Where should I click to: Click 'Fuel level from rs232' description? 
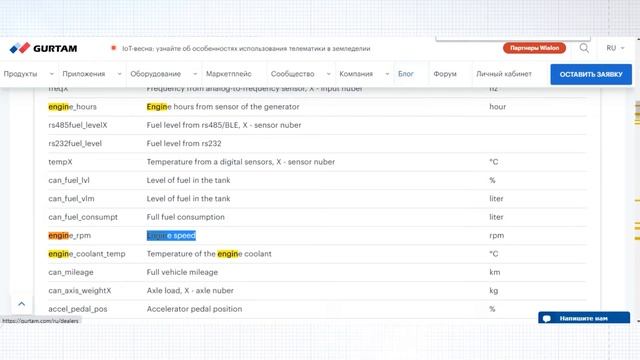(184, 144)
